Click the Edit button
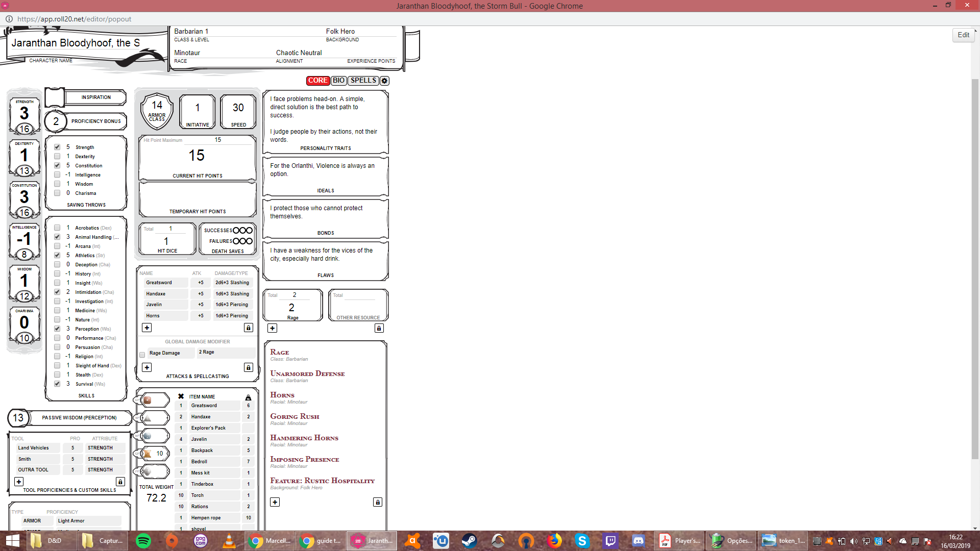980x551 pixels. click(964, 35)
